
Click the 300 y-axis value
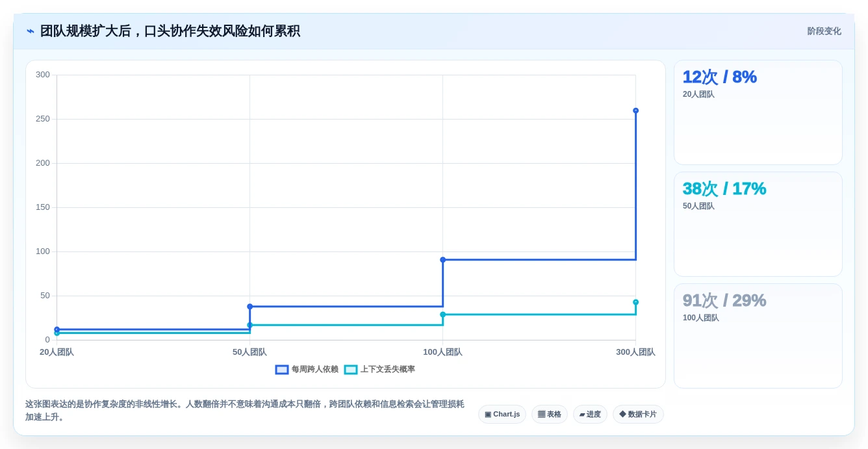pos(43,75)
